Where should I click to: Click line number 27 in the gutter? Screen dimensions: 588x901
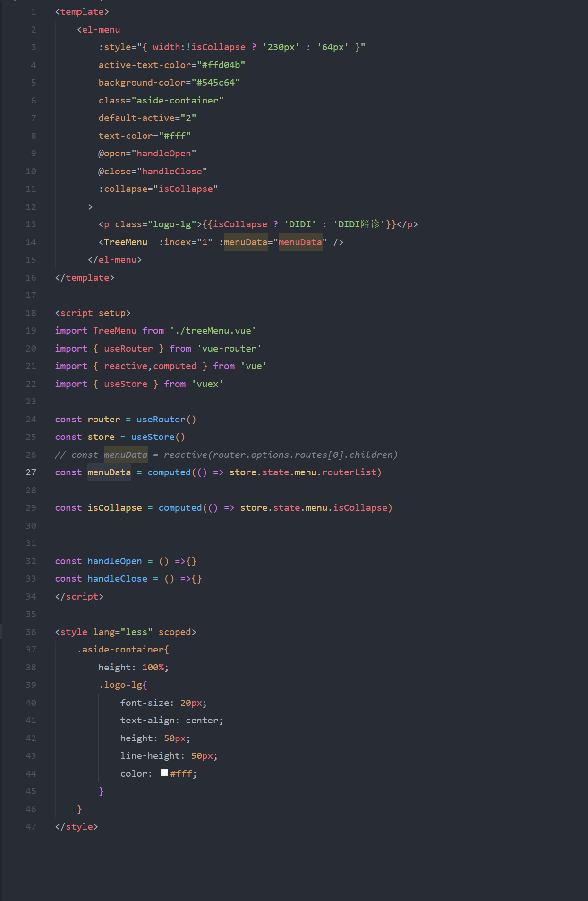tap(31, 472)
